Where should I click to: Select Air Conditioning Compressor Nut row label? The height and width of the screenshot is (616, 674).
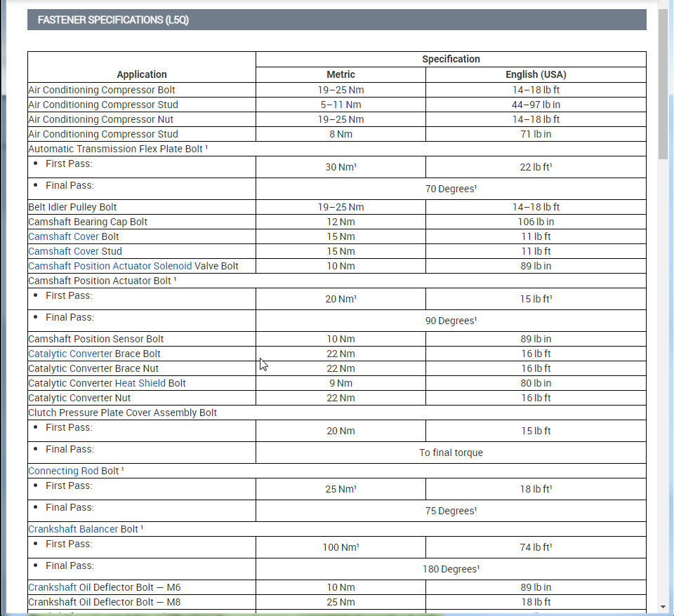tap(101, 119)
